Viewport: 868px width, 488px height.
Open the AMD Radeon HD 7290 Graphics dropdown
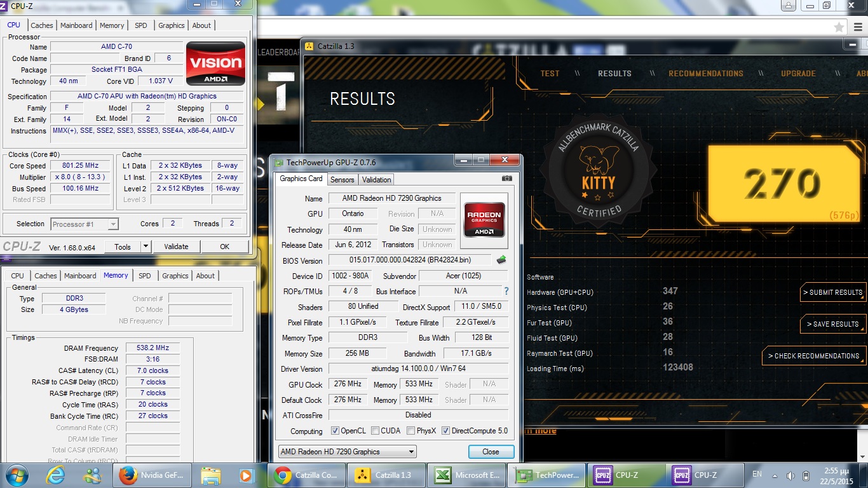pos(348,452)
